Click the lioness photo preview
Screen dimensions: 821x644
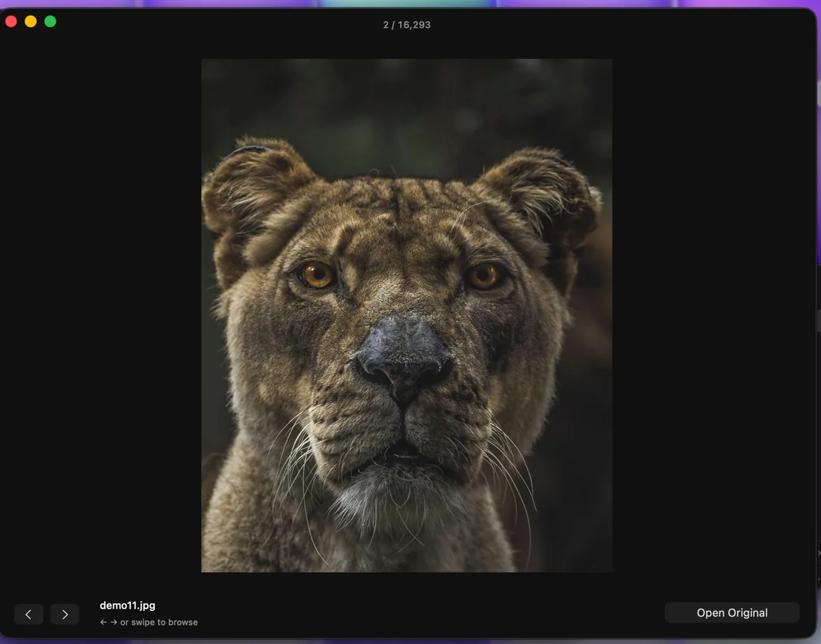tap(407, 316)
